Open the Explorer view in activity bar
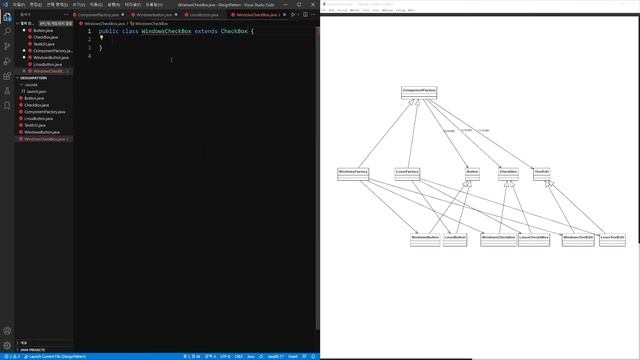The height and width of the screenshot is (360, 640). (7, 16)
